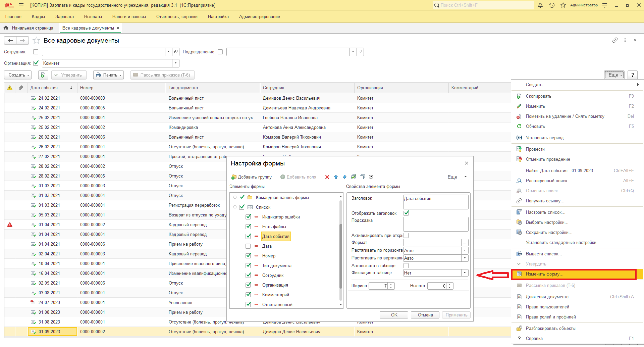Viewport: 644px width, 347px height.
Task: Click the red error icon in 01.04.2021 row
Action: (x=10, y=225)
